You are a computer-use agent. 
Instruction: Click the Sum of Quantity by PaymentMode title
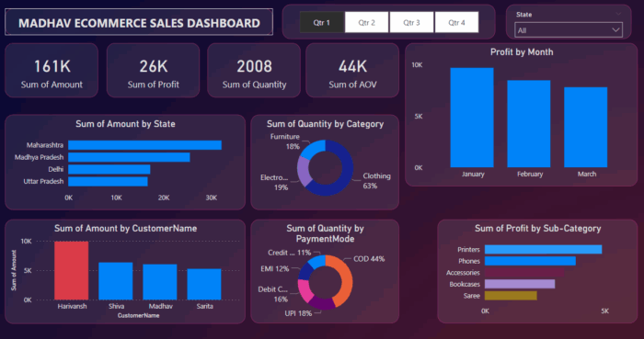pos(325,233)
